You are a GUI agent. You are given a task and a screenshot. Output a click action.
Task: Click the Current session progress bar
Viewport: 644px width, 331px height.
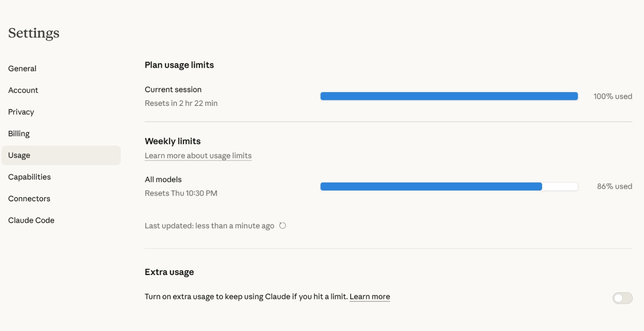[x=449, y=96]
